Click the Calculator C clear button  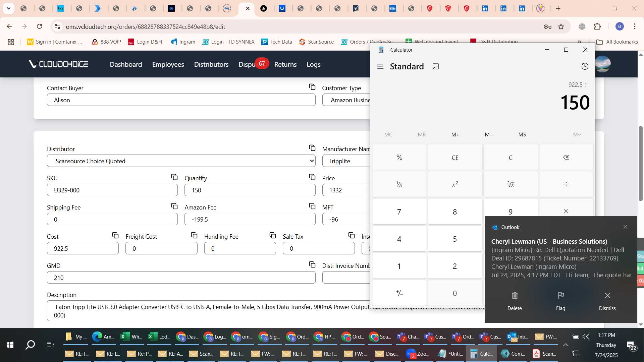[x=511, y=158]
